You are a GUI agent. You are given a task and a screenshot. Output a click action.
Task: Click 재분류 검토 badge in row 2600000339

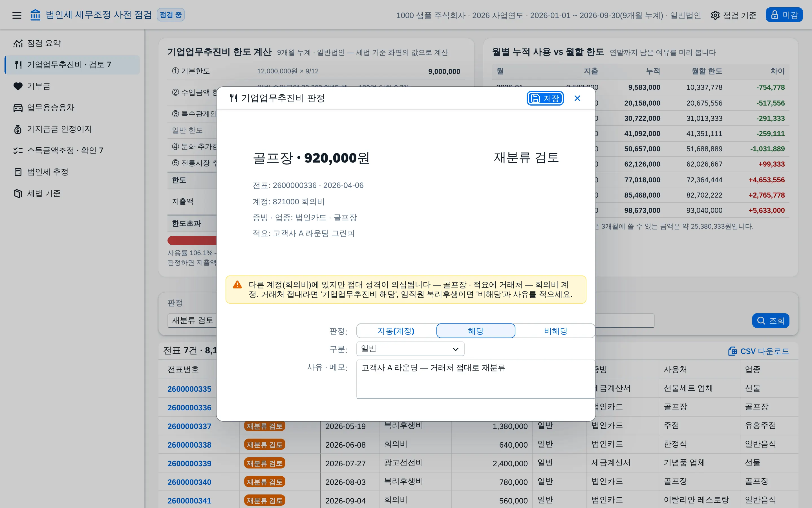point(264,464)
